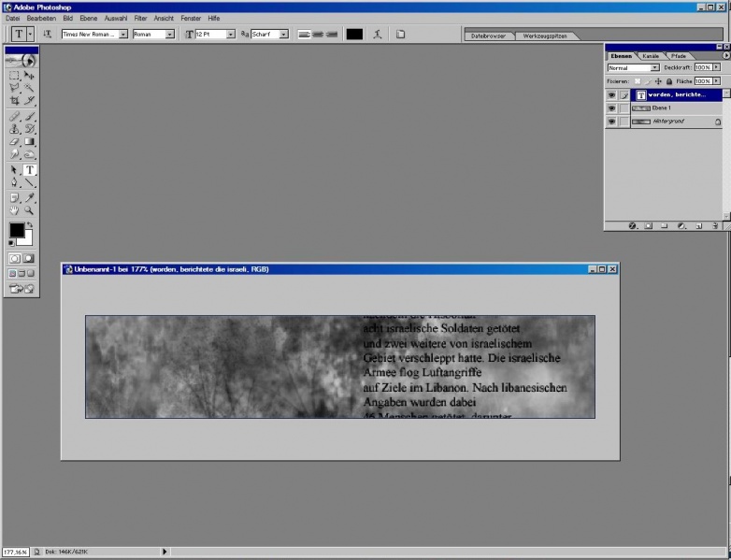731x560 pixels.
Task: Open the Werkzeugspitzen tab
Action: pos(545,36)
